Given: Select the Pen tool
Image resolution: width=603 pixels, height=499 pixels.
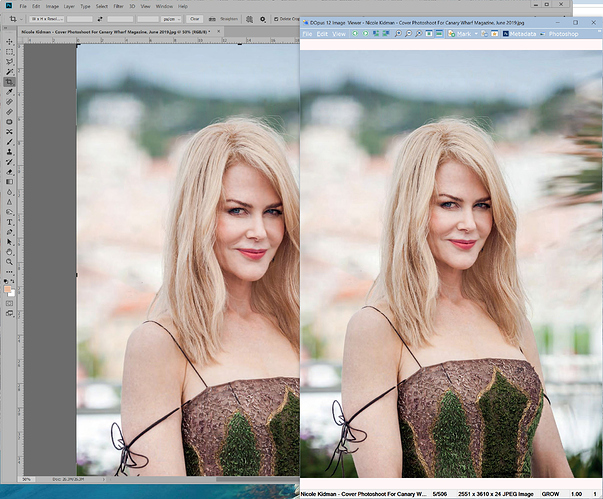Looking at the screenshot, I should point(9,232).
